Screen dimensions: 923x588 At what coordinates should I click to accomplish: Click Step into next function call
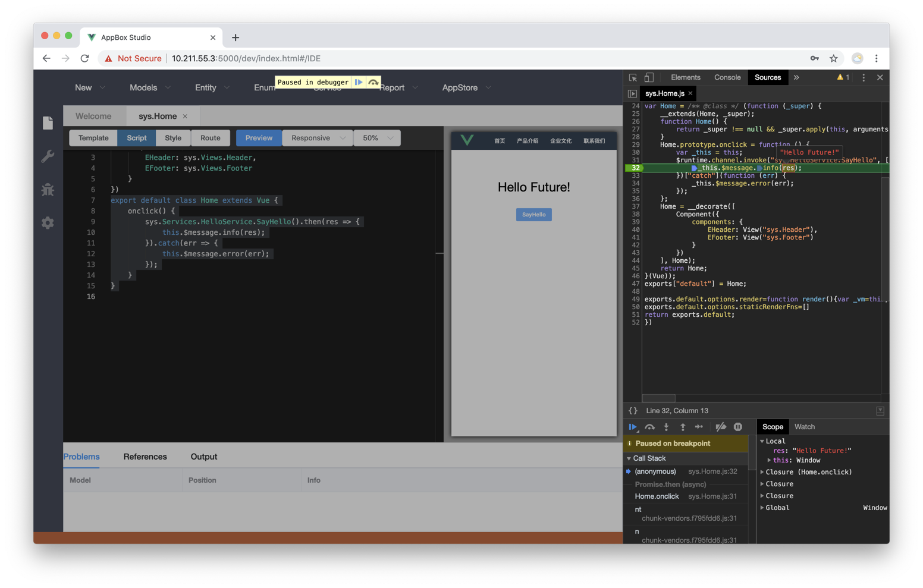(666, 427)
